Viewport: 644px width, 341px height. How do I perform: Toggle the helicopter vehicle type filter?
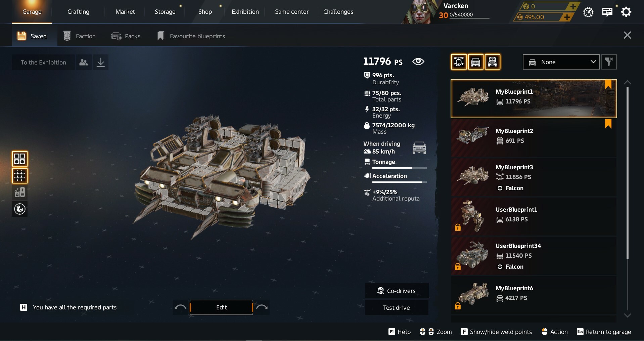click(459, 62)
